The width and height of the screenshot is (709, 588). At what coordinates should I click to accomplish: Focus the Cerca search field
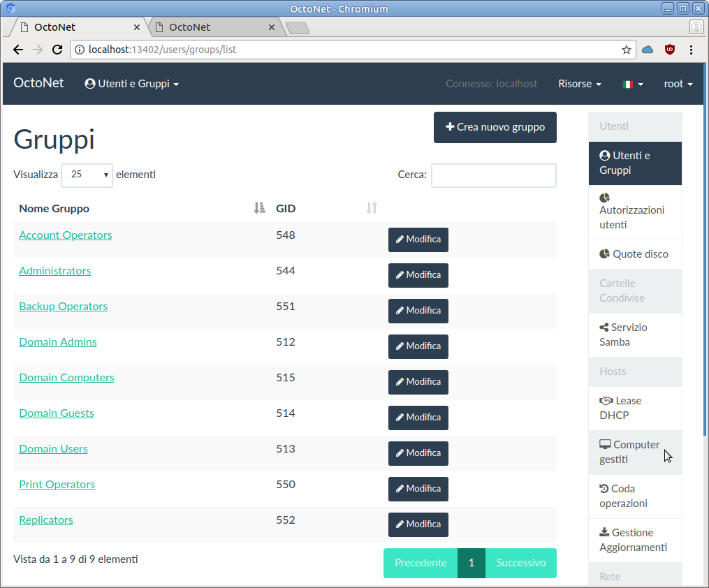(x=494, y=175)
